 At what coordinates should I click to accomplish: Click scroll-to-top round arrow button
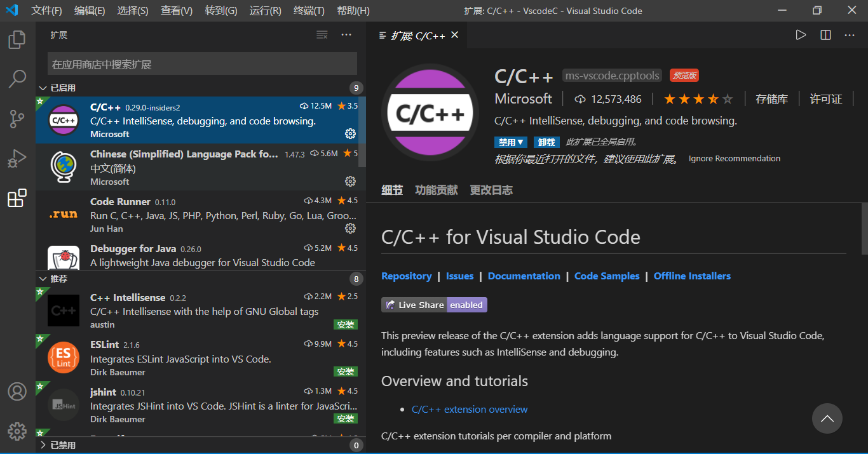click(x=827, y=418)
